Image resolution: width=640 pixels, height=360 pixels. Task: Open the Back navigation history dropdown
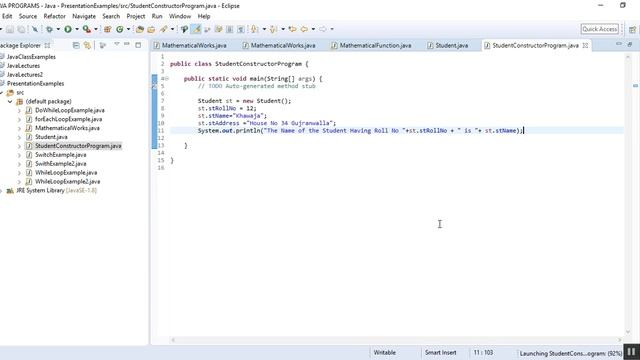point(313,29)
